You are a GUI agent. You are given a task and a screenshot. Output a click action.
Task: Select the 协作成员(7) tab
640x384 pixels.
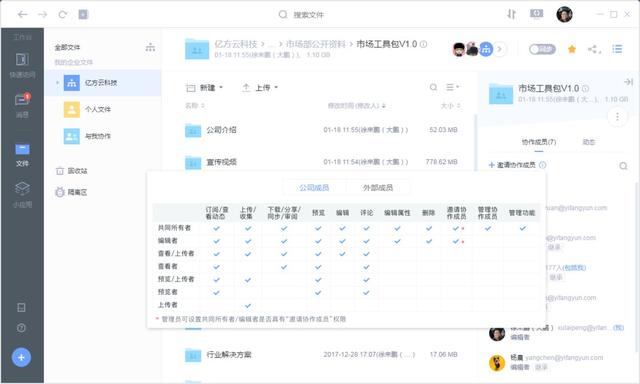539,142
